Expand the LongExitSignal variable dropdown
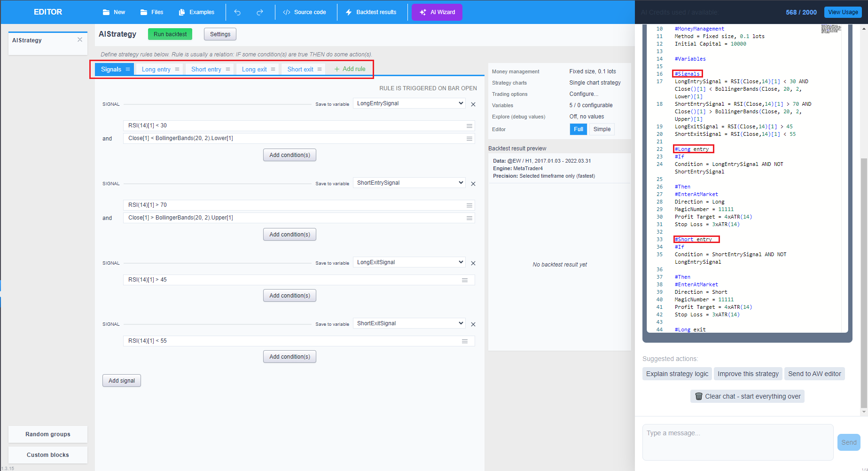868x471 pixels. pos(409,262)
